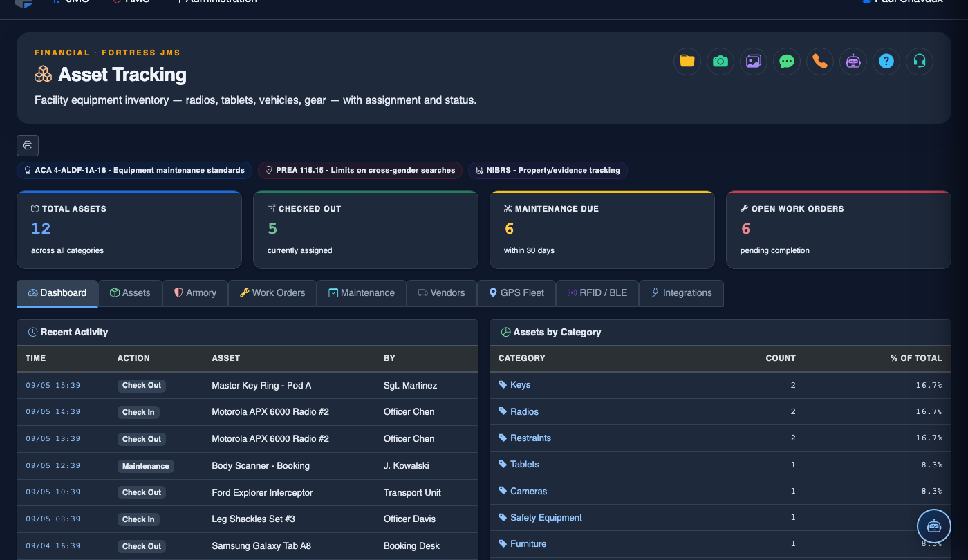The image size is (968, 560).
Task: Click the Maintenance Due summary card
Action: point(602,230)
